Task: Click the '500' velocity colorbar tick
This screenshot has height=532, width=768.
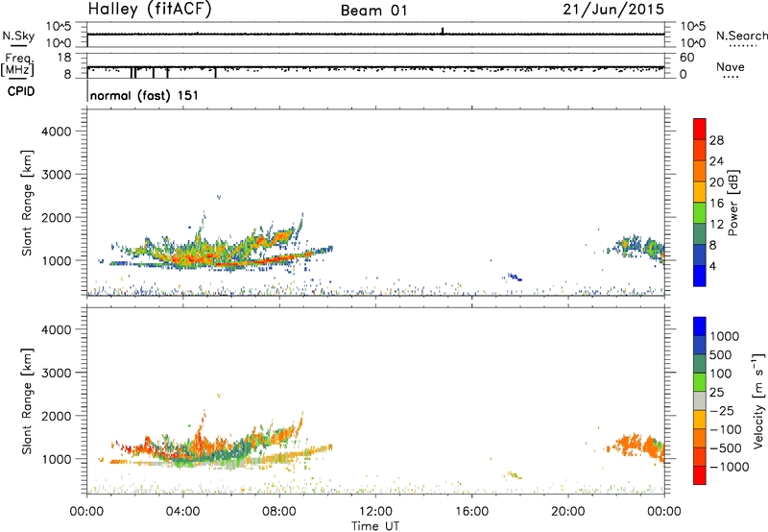Action: (x=721, y=354)
